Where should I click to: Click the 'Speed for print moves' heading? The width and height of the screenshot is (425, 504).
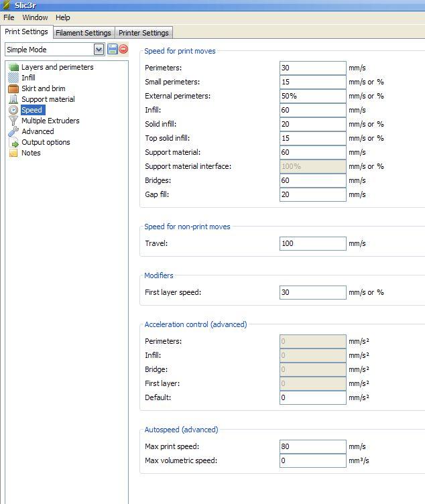pyautogui.click(x=180, y=51)
